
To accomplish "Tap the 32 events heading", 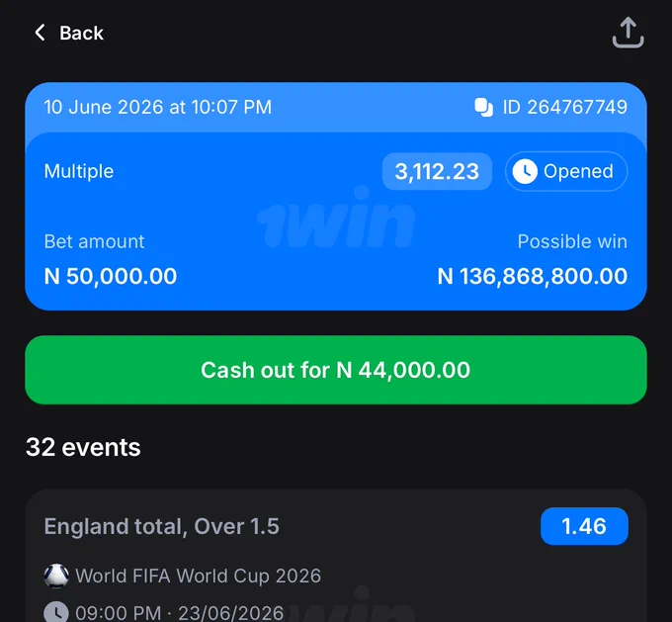I will 83,447.
